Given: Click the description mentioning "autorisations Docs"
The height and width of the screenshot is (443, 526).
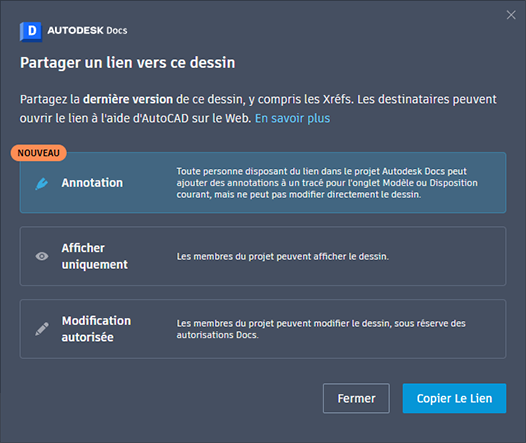Looking at the screenshot, I should tap(321, 329).
